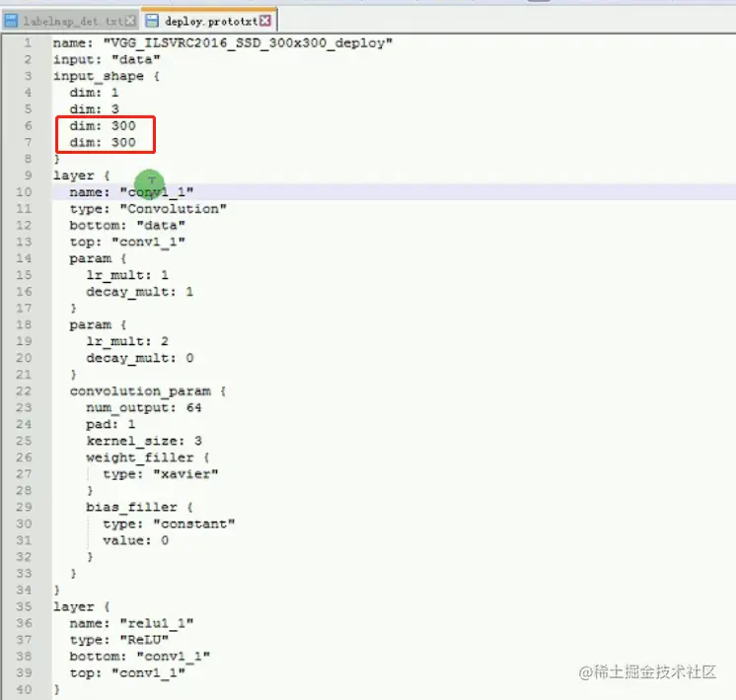Click "decay_mult: 1" text
Image resolution: width=736 pixels, height=700 pixels.
pos(139,292)
